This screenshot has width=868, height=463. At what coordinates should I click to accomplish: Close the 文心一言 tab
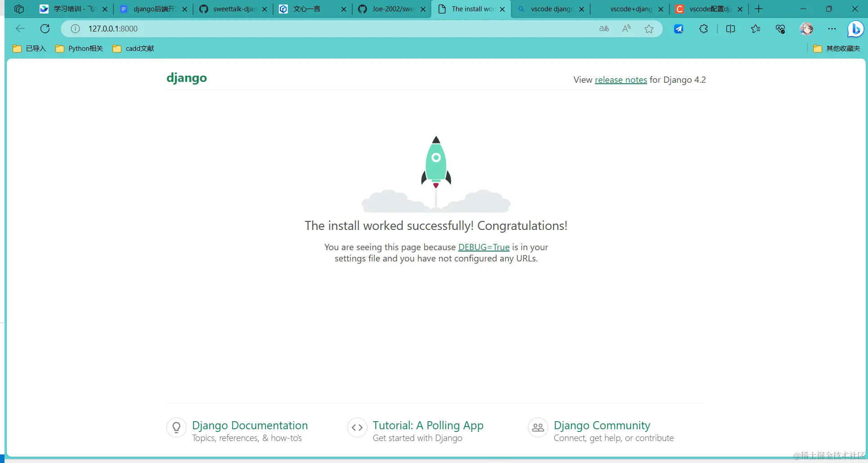(x=344, y=9)
